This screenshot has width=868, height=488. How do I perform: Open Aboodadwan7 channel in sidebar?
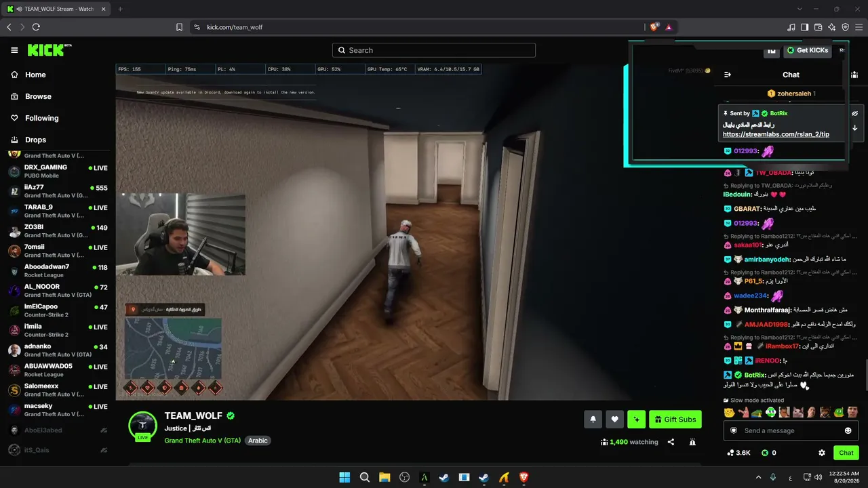pos(58,270)
